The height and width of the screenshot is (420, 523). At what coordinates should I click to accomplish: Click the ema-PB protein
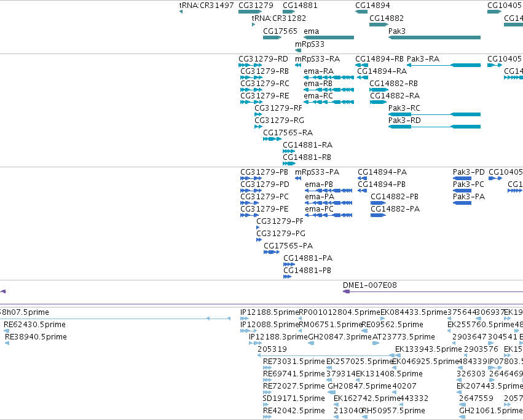[x=329, y=191]
